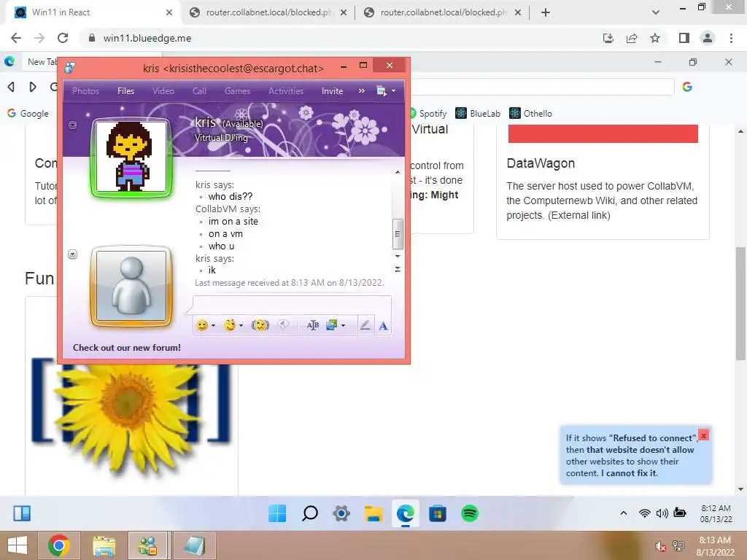Open the Spotify icon in inner taskbar

coord(470,513)
